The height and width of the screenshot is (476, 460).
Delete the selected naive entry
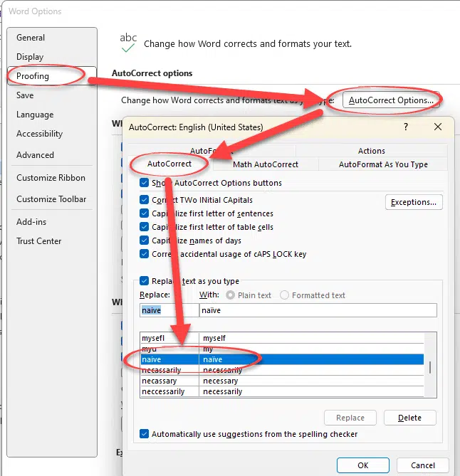point(410,418)
